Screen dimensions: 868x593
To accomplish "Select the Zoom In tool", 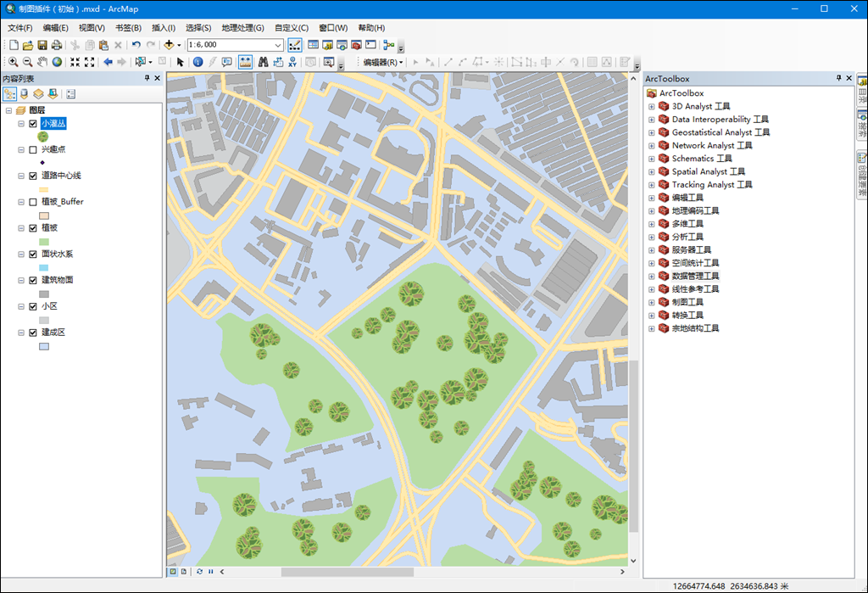I will pos(14,62).
